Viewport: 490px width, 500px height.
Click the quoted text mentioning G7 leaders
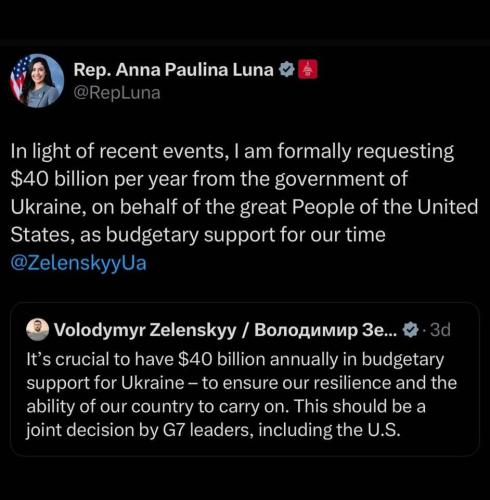(213, 430)
